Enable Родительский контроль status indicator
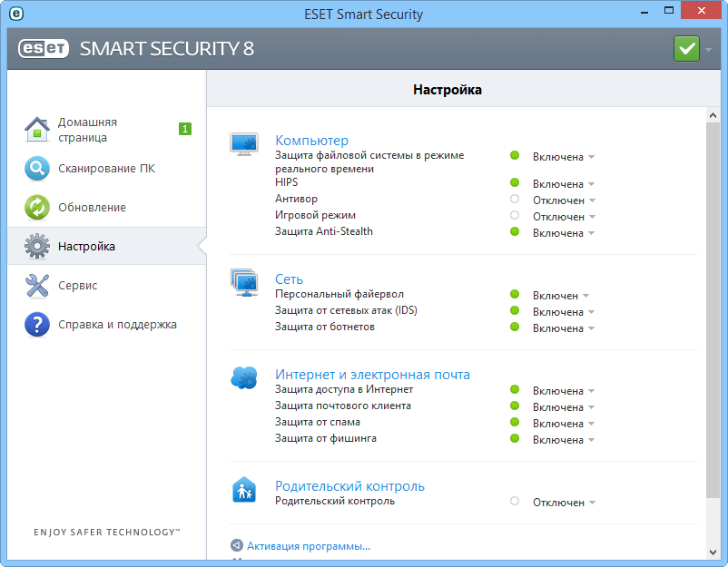Viewport: 728px width, 567px height. (x=515, y=502)
